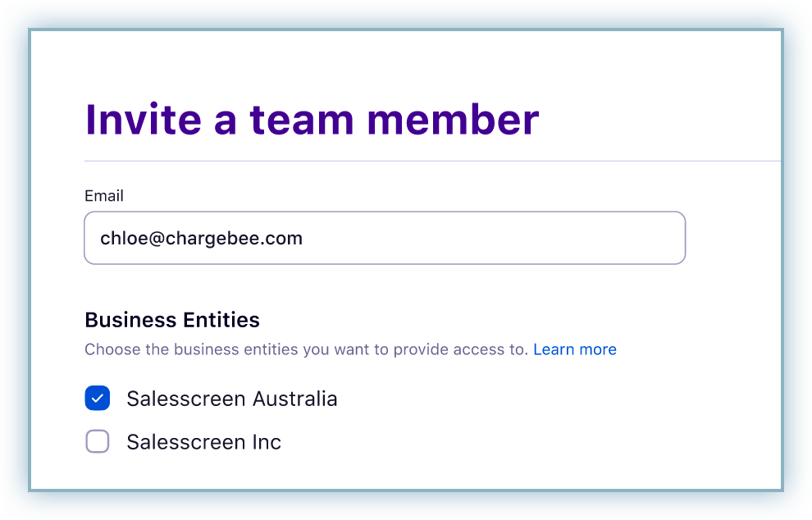Screen dimensions: 812x520
Task: Click the chloe@chargebee.com email text
Action: click(x=201, y=239)
